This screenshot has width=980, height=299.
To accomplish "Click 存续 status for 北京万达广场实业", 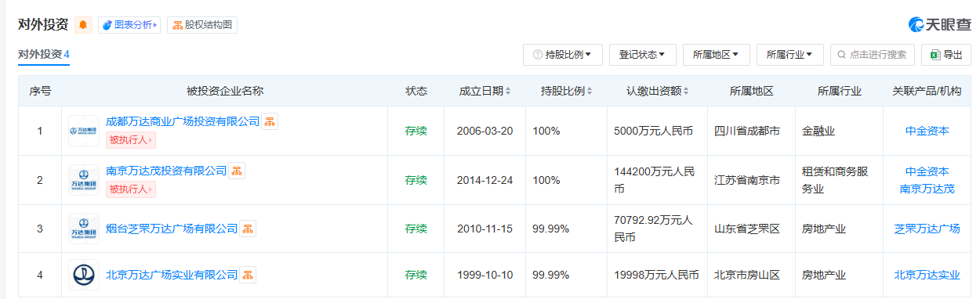I will click(416, 275).
